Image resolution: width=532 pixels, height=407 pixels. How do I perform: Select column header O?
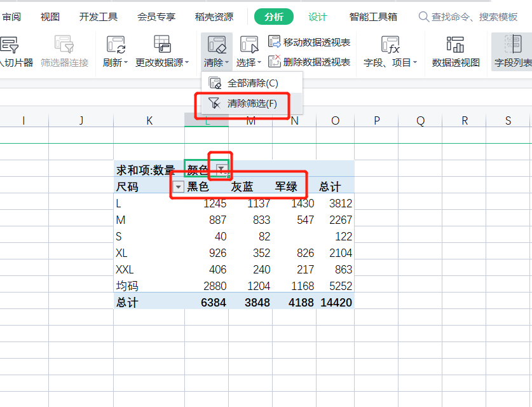tap(335, 120)
